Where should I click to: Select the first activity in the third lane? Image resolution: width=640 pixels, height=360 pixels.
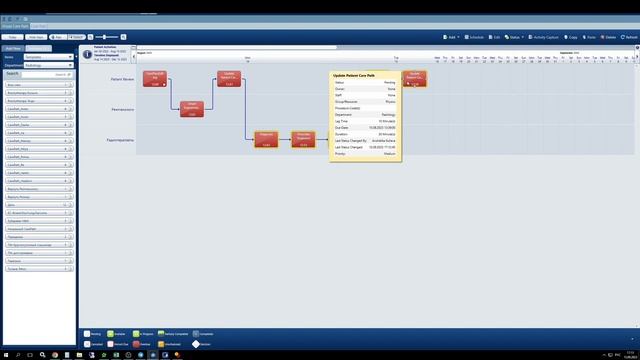pos(267,140)
